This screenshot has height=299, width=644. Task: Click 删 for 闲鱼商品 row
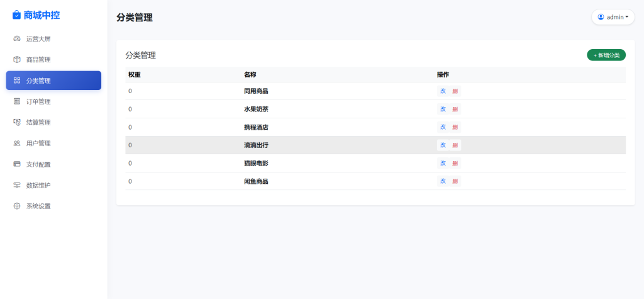click(455, 181)
